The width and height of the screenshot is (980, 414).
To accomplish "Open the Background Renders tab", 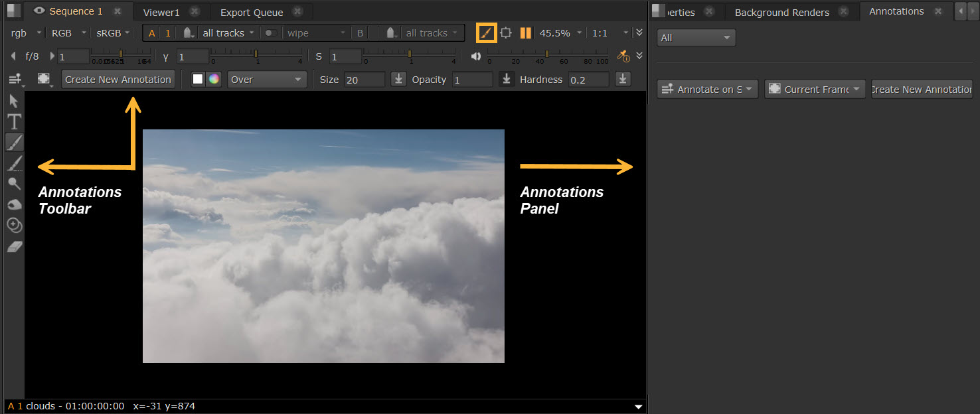I will click(781, 12).
